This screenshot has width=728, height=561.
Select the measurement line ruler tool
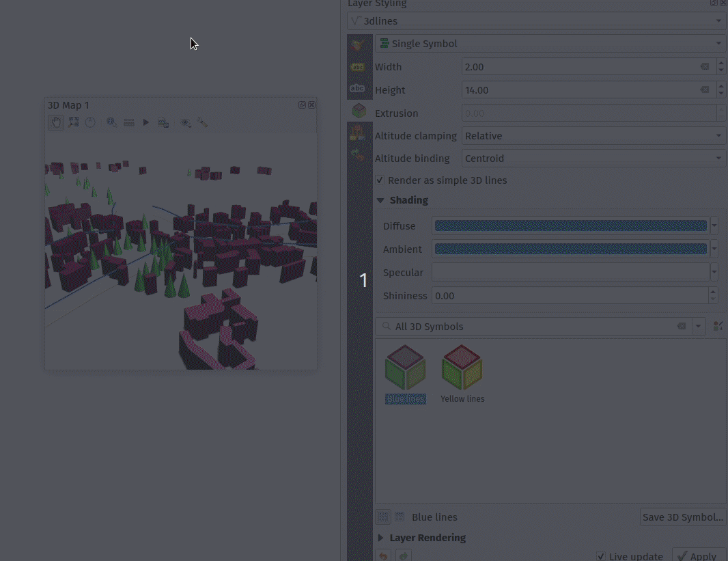(x=128, y=122)
